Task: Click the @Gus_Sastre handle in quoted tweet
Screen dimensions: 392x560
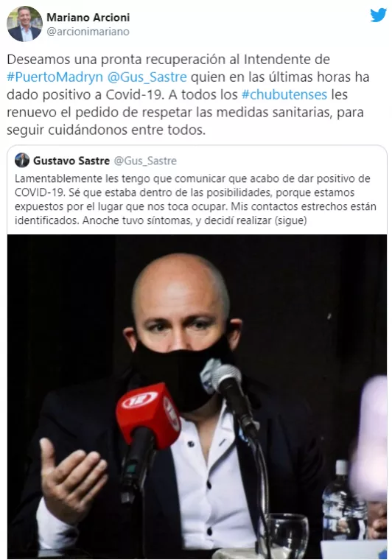Action: pyautogui.click(x=145, y=161)
